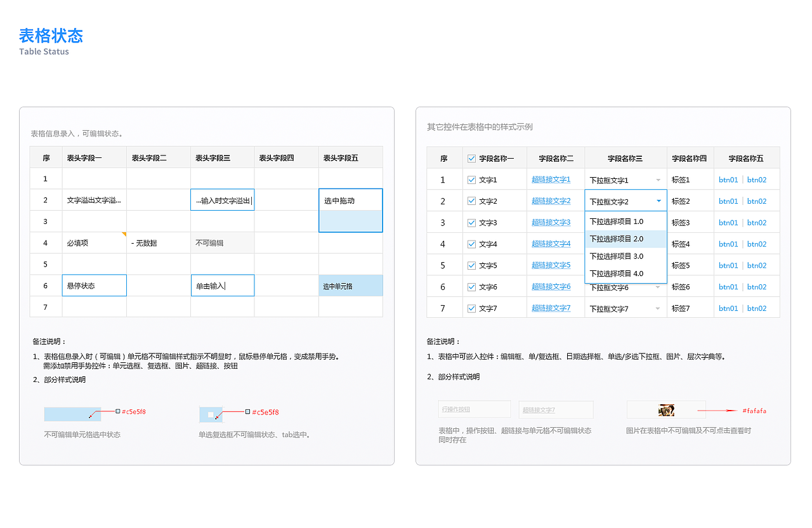Click btn01 in row 2

(x=728, y=201)
